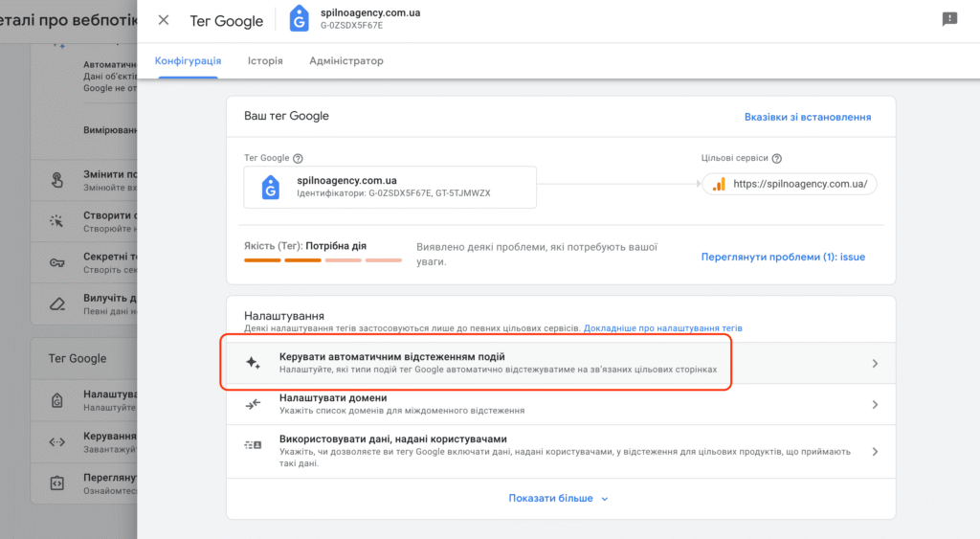The height and width of the screenshot is (539, 980).
Task: Click the Analytics bar chart icon in destination chip
Action: coord(719,184)
